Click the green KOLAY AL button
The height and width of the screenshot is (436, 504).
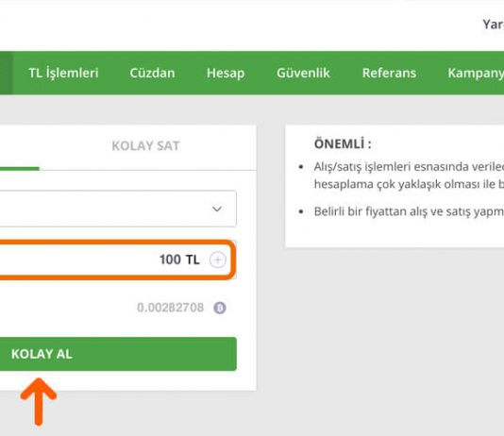(118, 354)
